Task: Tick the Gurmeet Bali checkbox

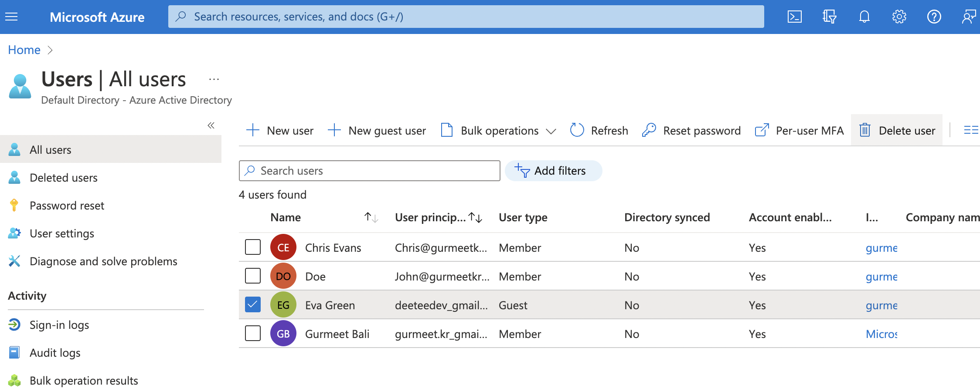Action: [253, 333]
